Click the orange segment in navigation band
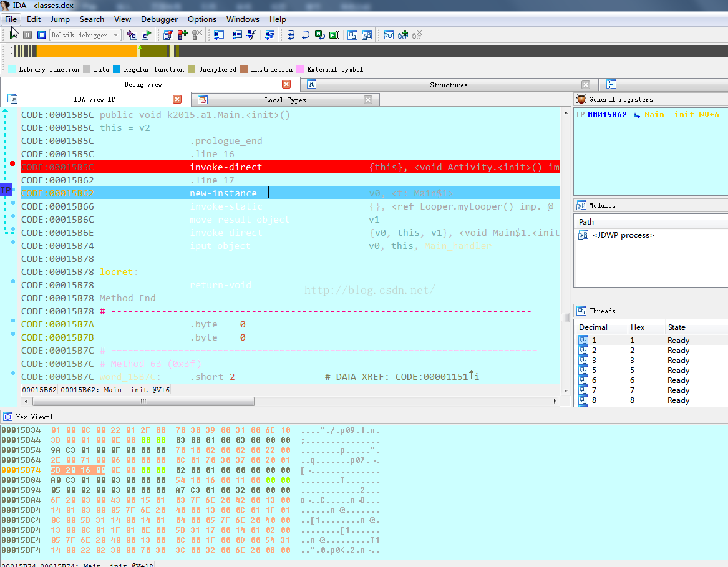Screen dimensions: 728x567 [87, 51]
